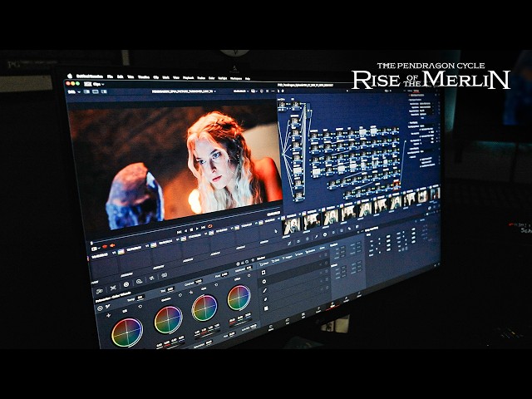Click the center of the Lift color wheel
Image resolution: width=532 pixels, height=399 pixels.
(x=127, y=332)
